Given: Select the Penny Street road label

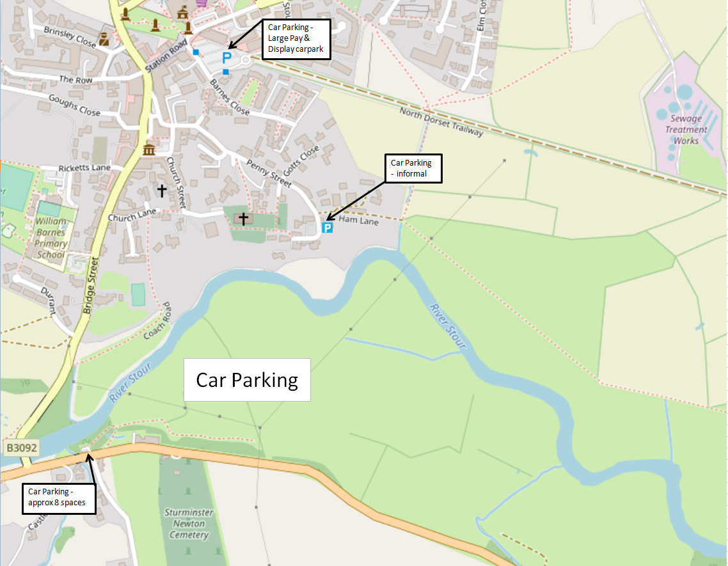Looking at the screenshot, I should [269, 174].
